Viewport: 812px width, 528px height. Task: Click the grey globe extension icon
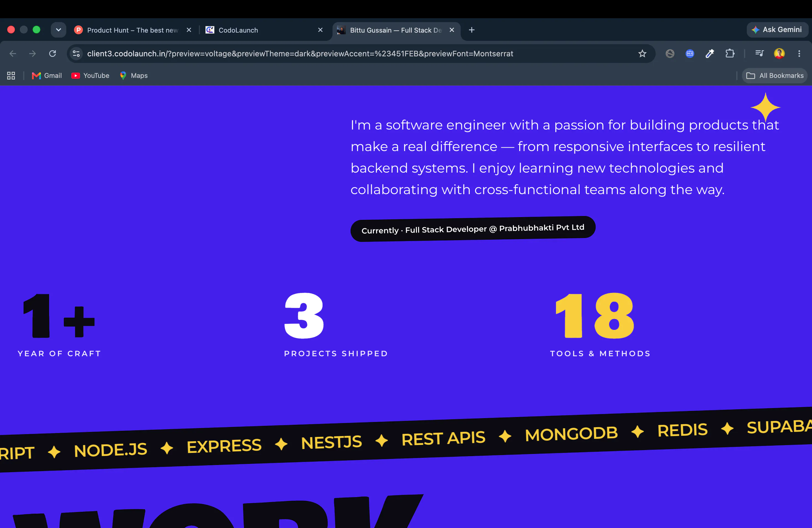pyautogui.click(x=670, y=54)
